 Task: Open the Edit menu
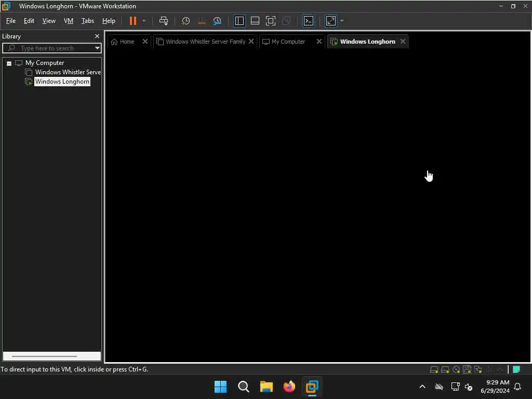[x=29, y=21]
